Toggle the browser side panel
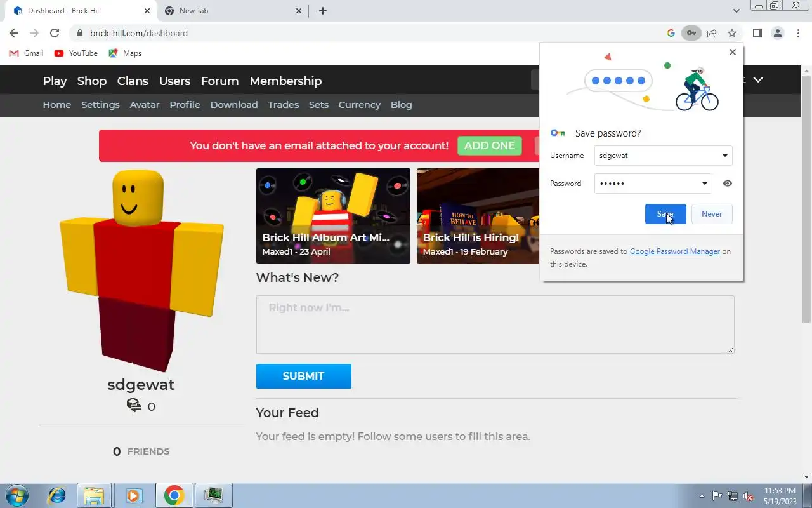The height and width of the screenshot is (508, 812). coord(757,33)
